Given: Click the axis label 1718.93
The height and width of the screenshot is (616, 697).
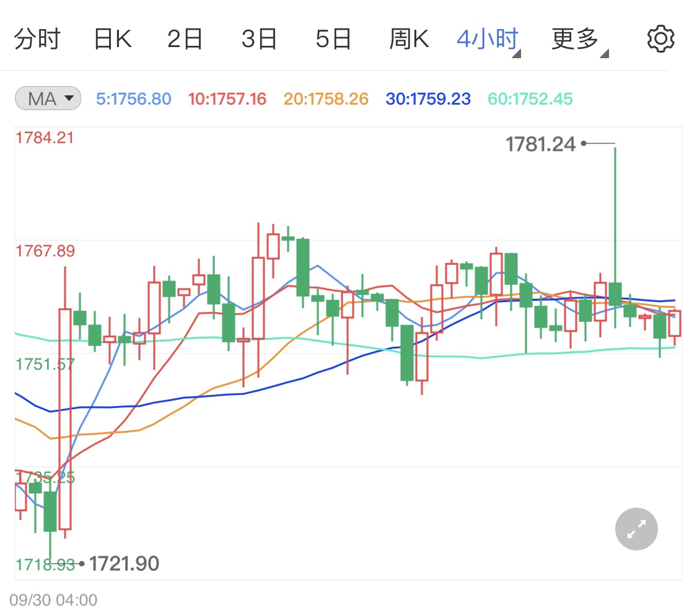Looking at the screenshot, I should tap(45, 565).
